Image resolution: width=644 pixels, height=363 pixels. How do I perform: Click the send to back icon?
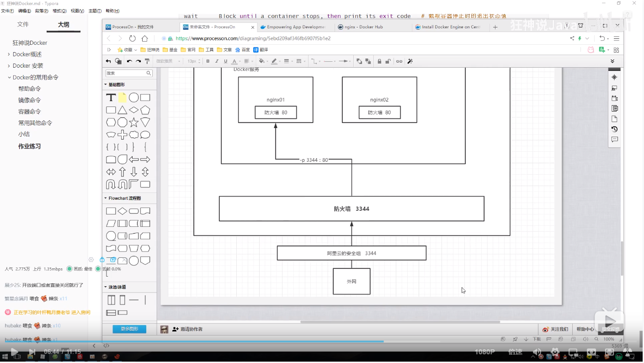click(x=368, y=61)
